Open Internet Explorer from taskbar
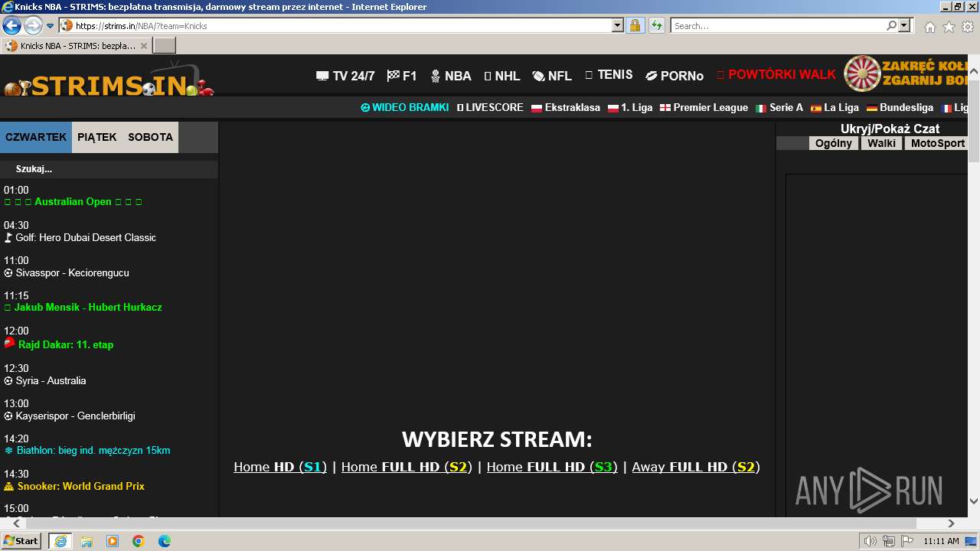This screenshot has height=551, width=980. [x=60, y=541]
